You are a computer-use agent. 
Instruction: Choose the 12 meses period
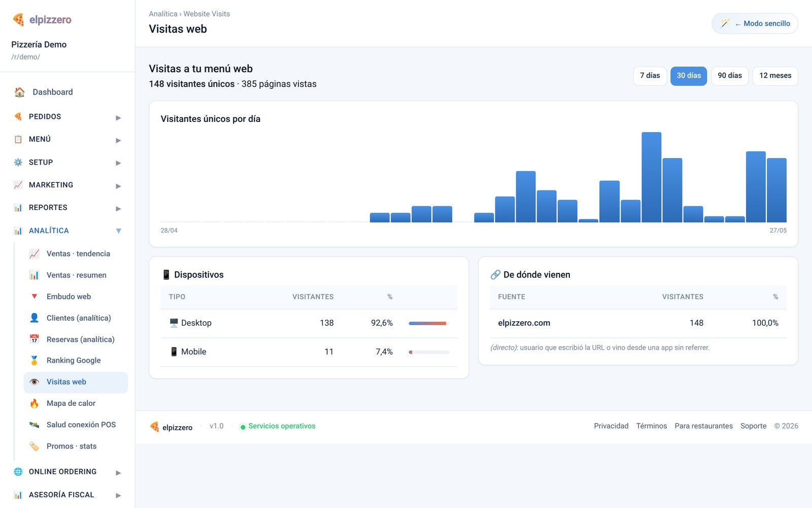click(775, 76)
